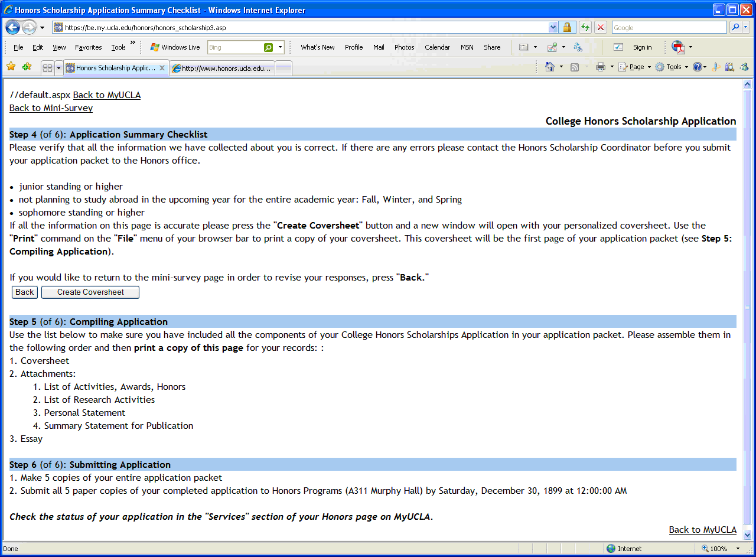Switch to the honors.ucla.edu tab
Screen dimensions: 756x557
click(x=222, y=69)
